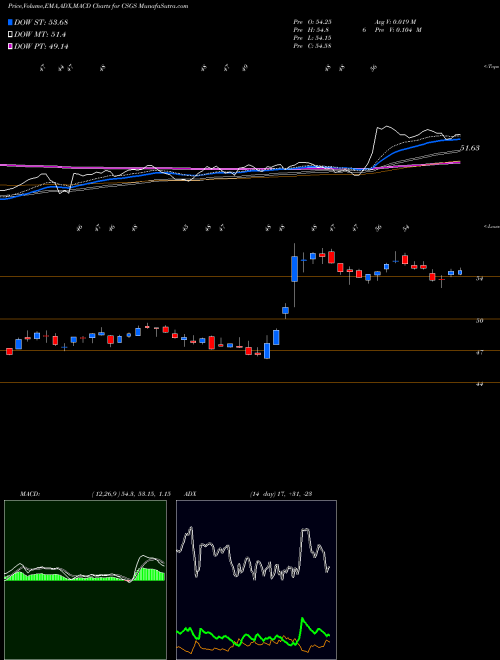
Task: Click the MACD parameters '(12,26,9) 54.3, 53.15, 1.15'
Action: coord(131,494)
